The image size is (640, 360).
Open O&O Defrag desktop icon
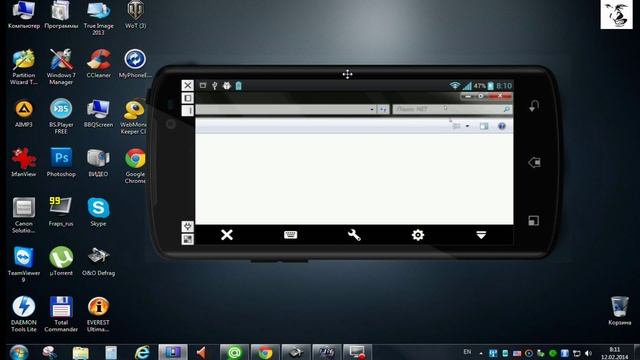pyautogui.click(x=98, y=261)
